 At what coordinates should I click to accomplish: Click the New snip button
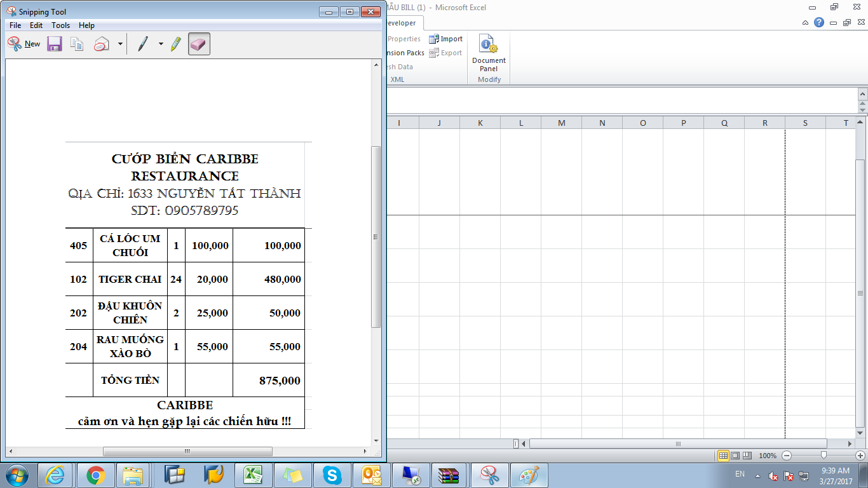coord(24,44)
